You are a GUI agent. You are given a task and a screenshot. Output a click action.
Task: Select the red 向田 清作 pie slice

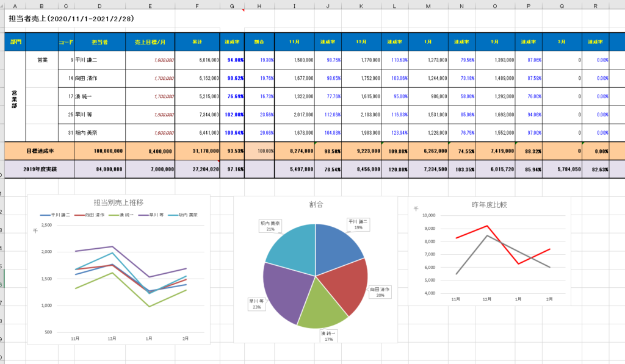345,284
